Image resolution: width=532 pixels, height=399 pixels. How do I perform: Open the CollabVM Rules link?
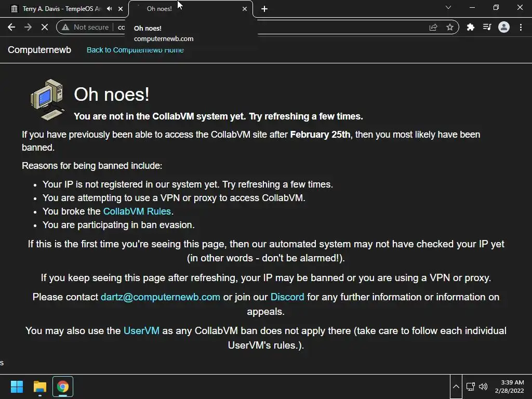tap(137, 211)
